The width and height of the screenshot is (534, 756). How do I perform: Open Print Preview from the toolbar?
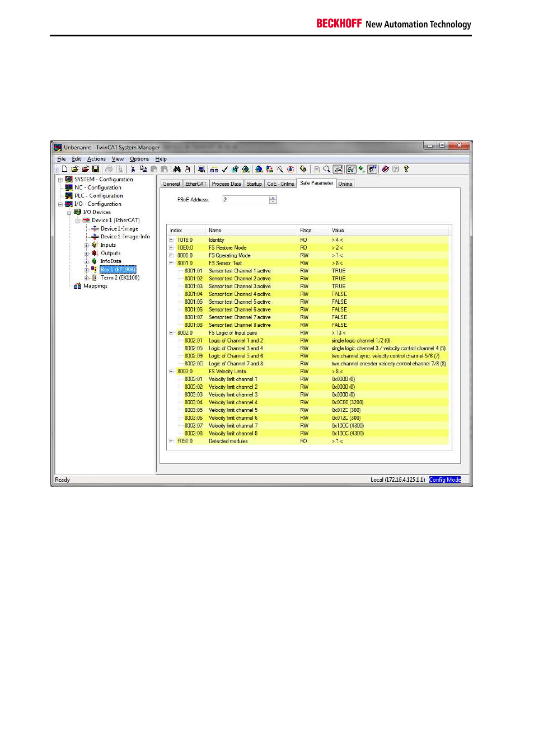[x=119, y=169]
